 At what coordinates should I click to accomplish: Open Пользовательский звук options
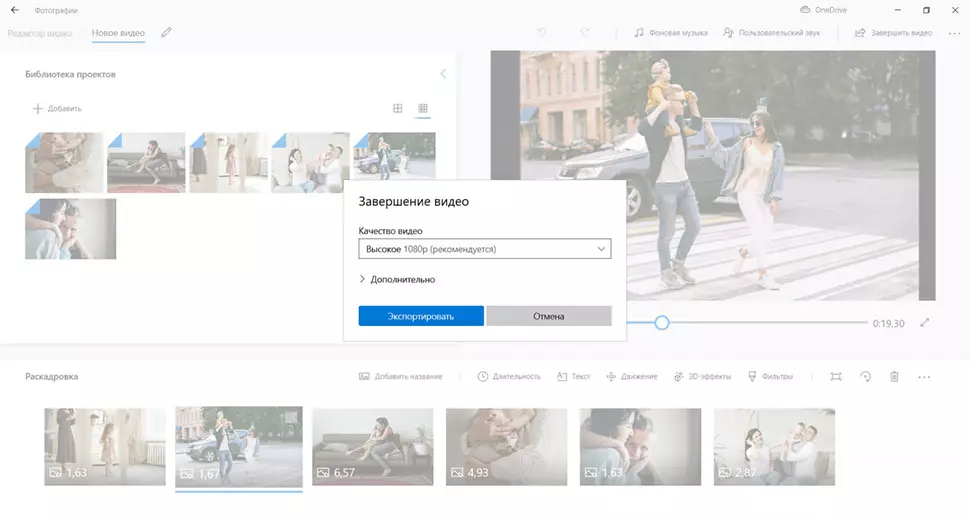(x=771, y=33)
